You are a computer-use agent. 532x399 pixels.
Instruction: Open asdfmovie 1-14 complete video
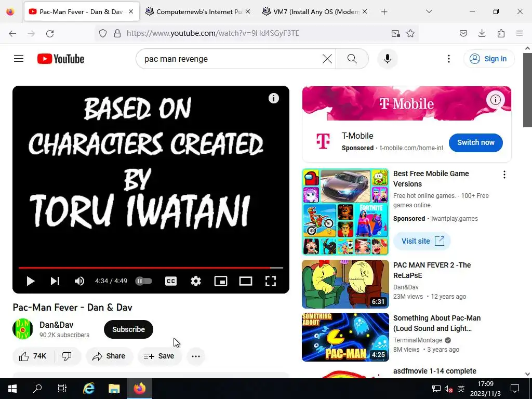435,371
